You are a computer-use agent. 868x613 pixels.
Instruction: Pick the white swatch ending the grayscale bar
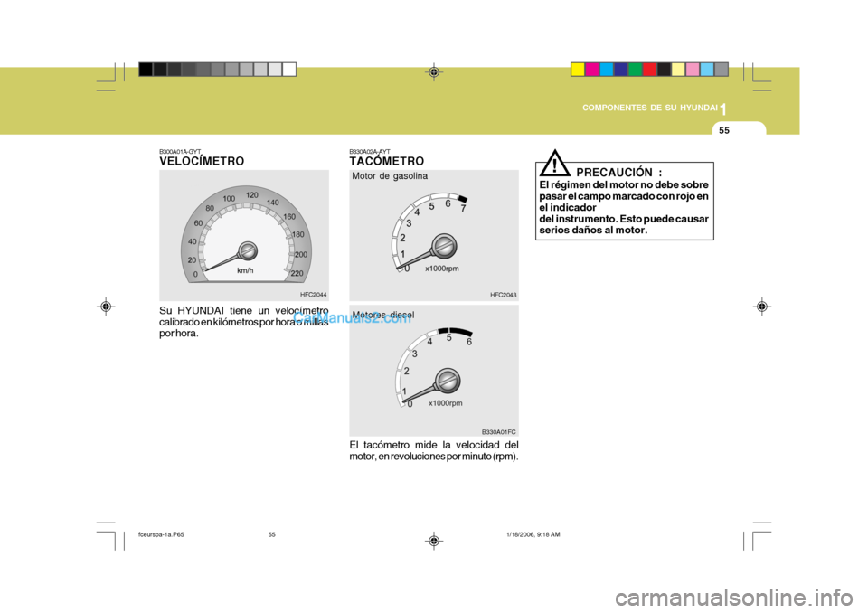click(x=289, y=70)
